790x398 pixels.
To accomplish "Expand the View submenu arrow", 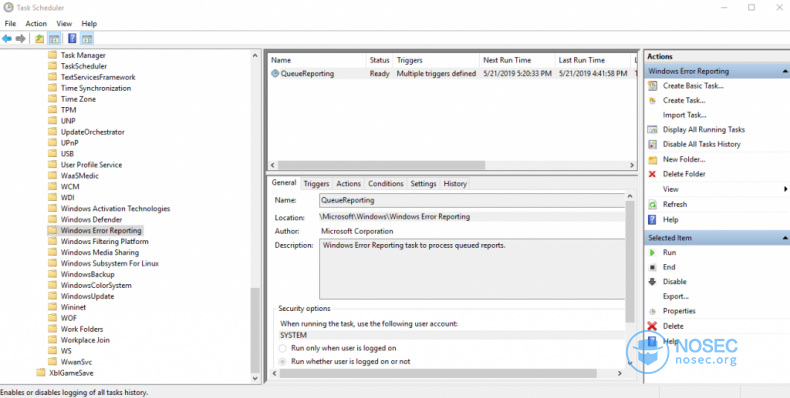I will click(785, 189).
